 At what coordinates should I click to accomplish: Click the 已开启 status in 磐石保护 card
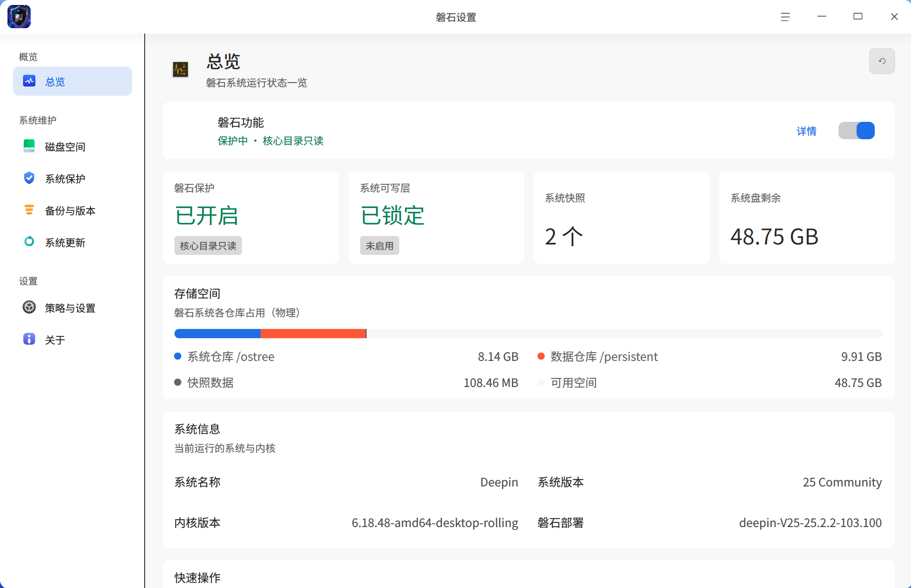(x=206, y=215)
